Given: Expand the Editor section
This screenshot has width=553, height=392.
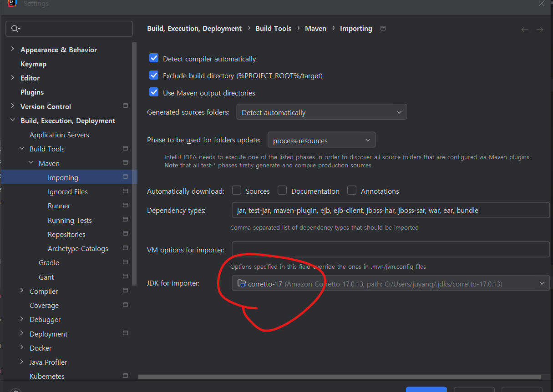Looking at the screenshot, I should pos(12,78).
